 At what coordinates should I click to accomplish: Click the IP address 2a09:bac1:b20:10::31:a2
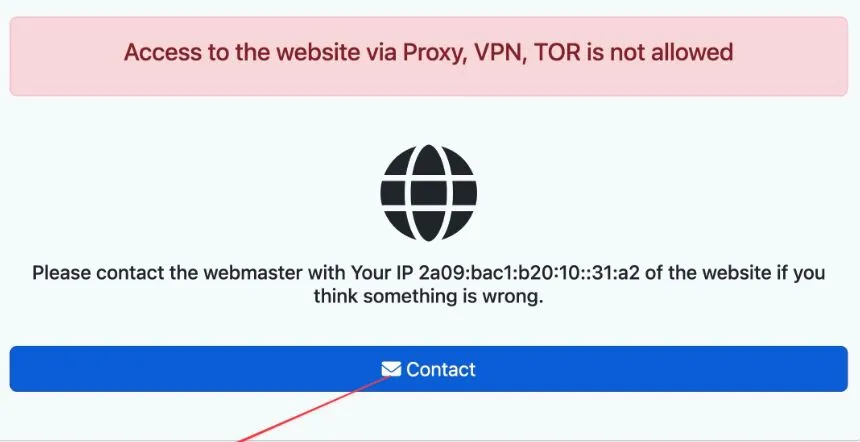529,273
